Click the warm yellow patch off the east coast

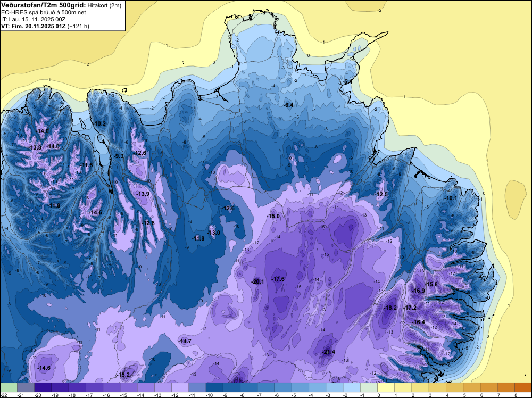coord(516,199)
